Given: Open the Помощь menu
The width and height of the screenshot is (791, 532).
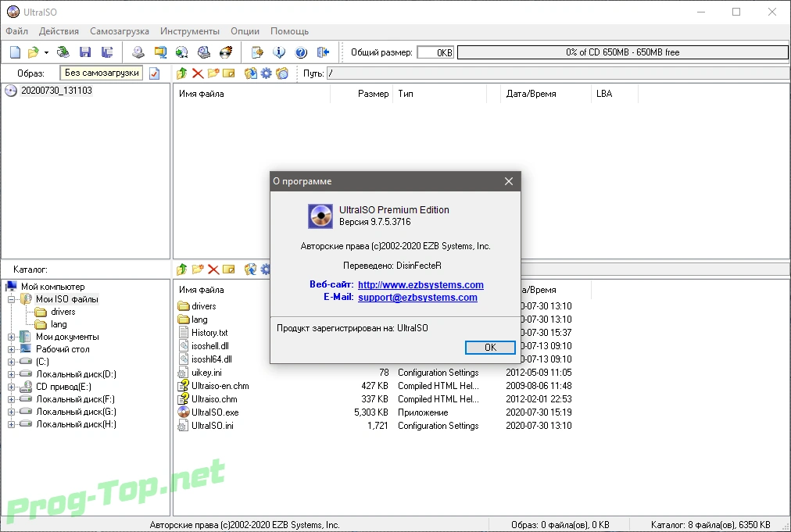Looking at the screenshot, I should coord(289,31).
